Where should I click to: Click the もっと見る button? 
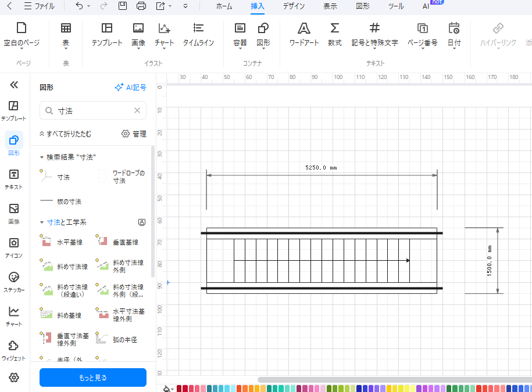[x=93, y=377]
